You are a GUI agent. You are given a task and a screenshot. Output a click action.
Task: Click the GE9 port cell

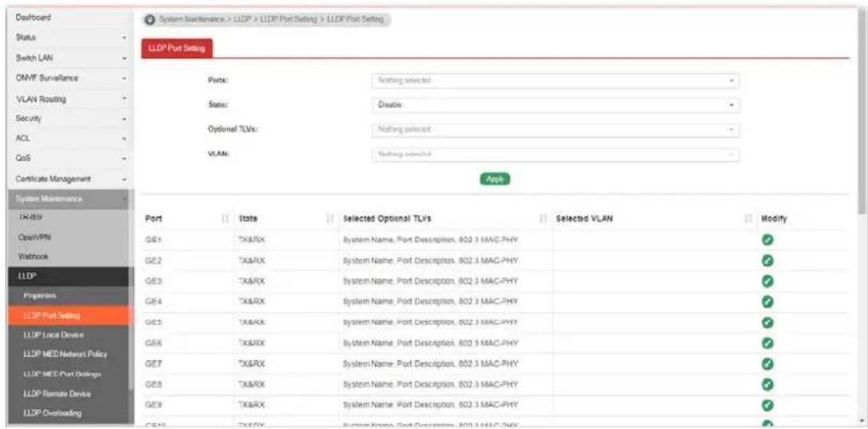pyautogui.click(x=153, y=405)
